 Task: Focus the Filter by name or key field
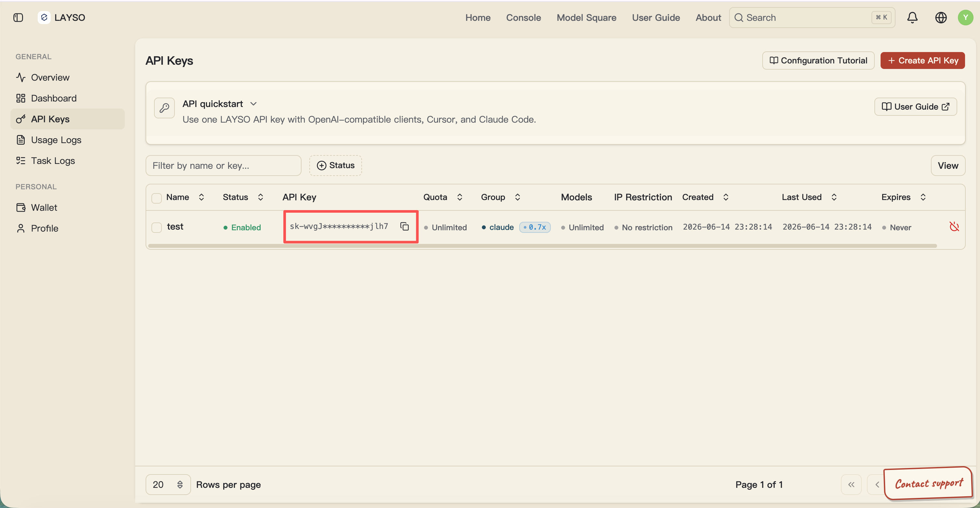[x=223, y=165]
